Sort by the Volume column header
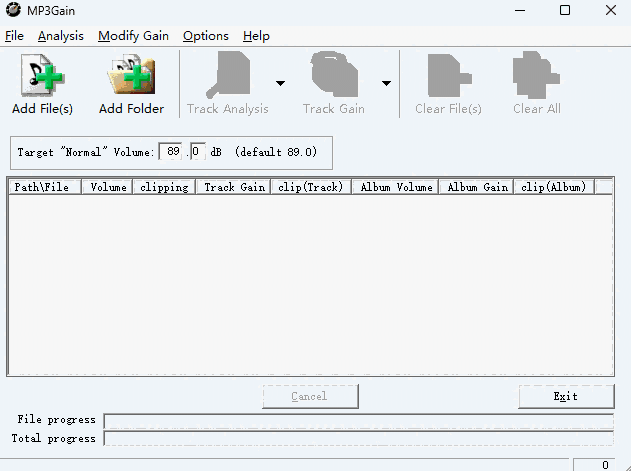Screen dimensions: 631x471 click(107, 187)
